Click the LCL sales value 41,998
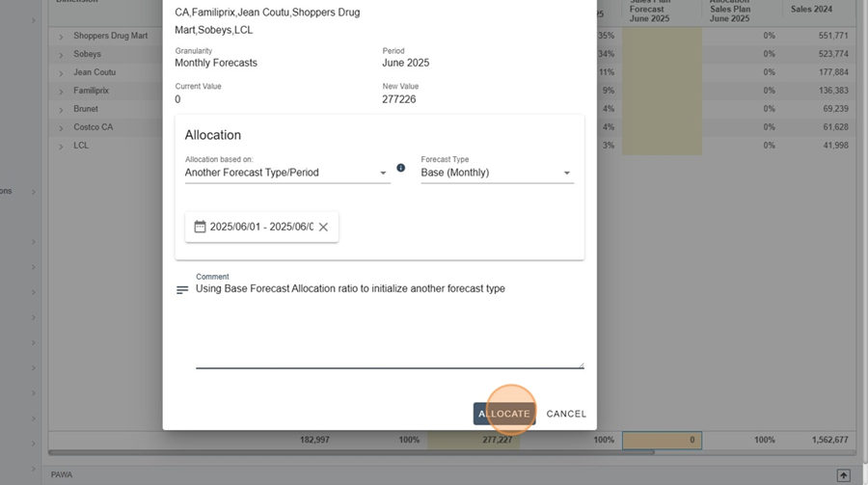 pyautogui.click(x=835, y=145)
